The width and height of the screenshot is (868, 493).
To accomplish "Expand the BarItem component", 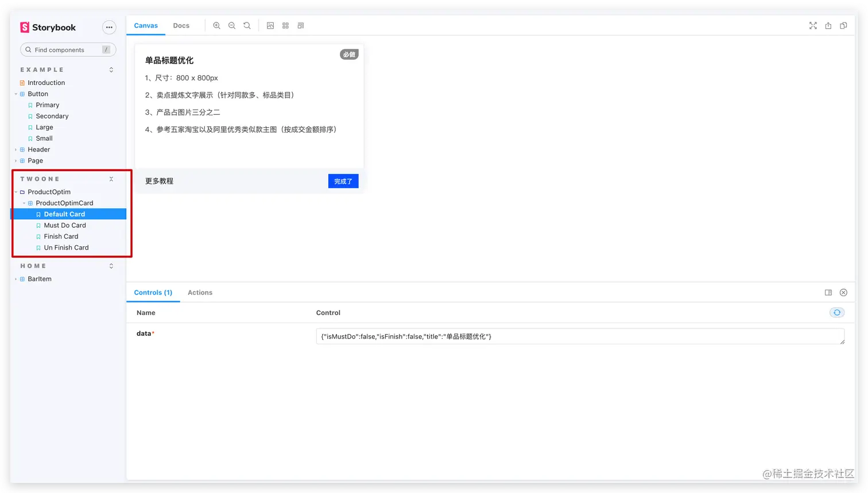I will (39, 279).
